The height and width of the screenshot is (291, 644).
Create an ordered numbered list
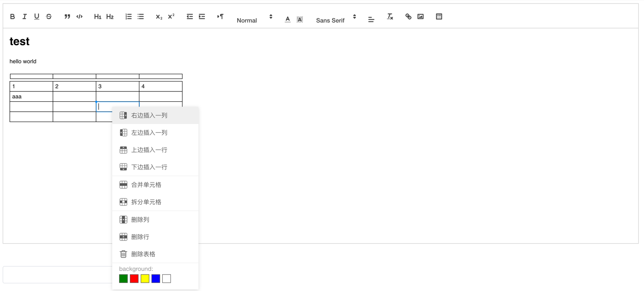point(129,16)
